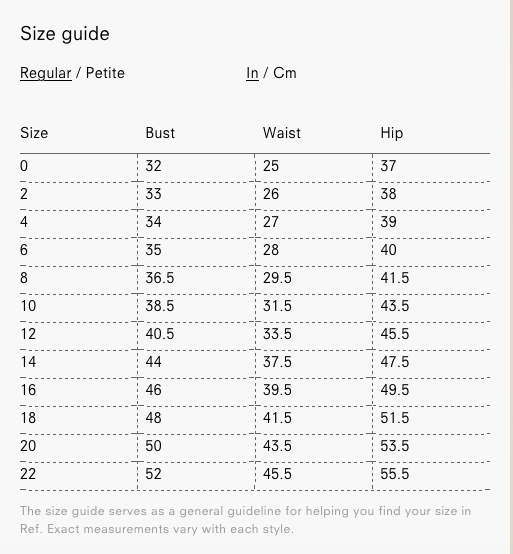Click hip value 40 for size 6

(x=388, y=250)
